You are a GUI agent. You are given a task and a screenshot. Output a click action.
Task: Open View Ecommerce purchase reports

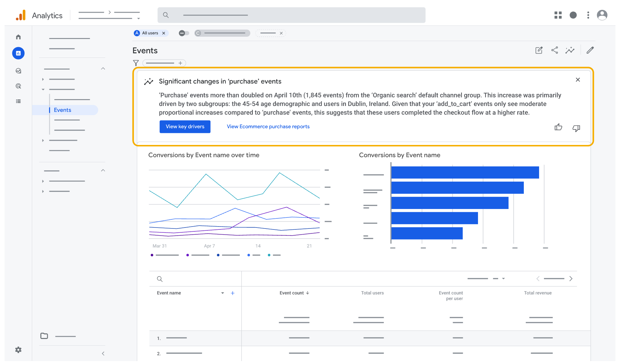(x=268, y=126)
